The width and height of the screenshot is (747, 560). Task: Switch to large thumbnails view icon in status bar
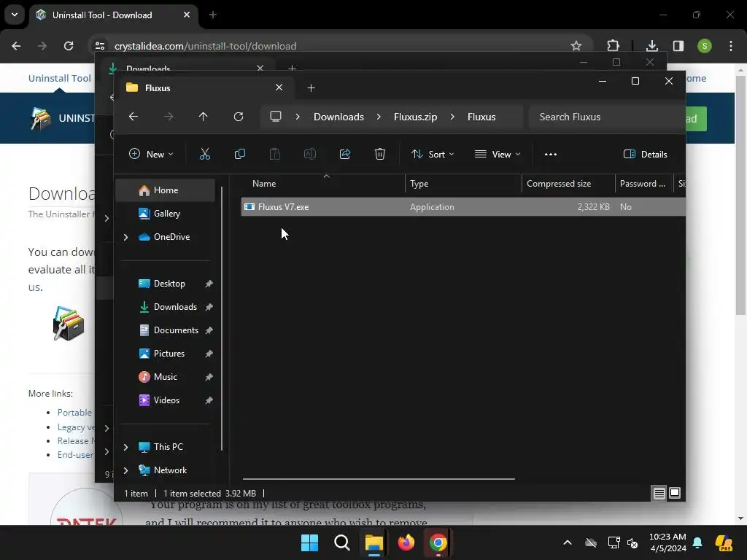click(675, 493)
